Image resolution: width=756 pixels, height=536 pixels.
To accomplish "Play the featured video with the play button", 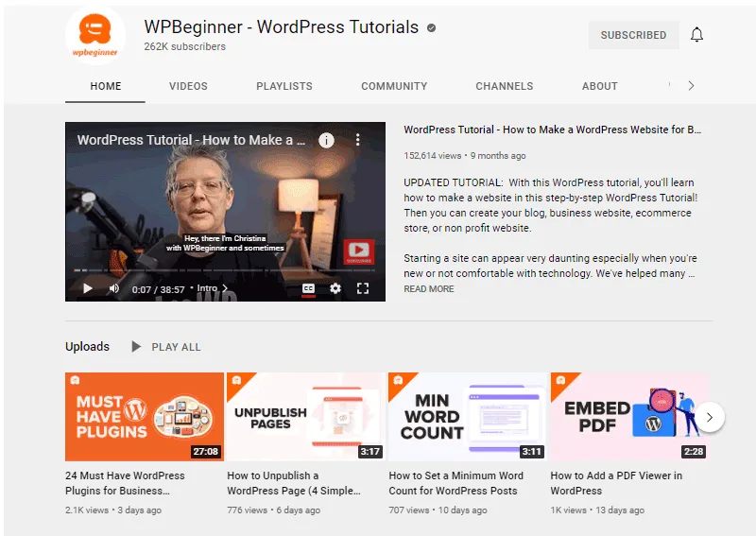I will tap(87, 288).
